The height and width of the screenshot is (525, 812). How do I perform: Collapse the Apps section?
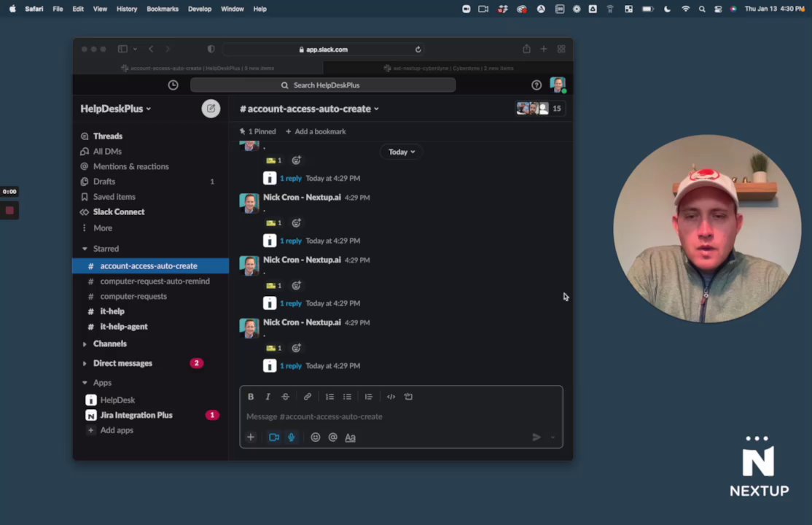coord(85,383)
